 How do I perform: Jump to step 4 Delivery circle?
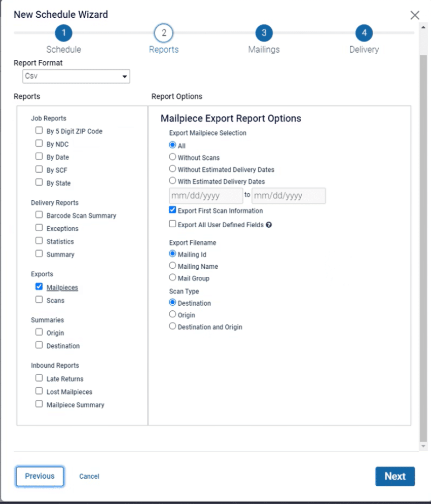pos(364,33)
